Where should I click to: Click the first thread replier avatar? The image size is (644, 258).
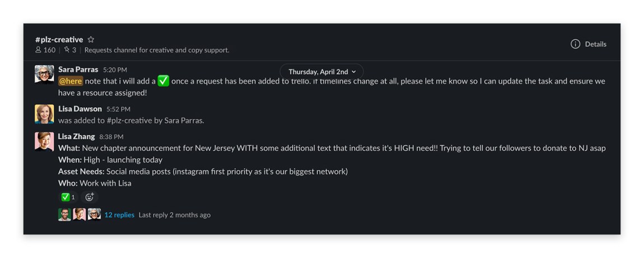click(x=64, y=214)
